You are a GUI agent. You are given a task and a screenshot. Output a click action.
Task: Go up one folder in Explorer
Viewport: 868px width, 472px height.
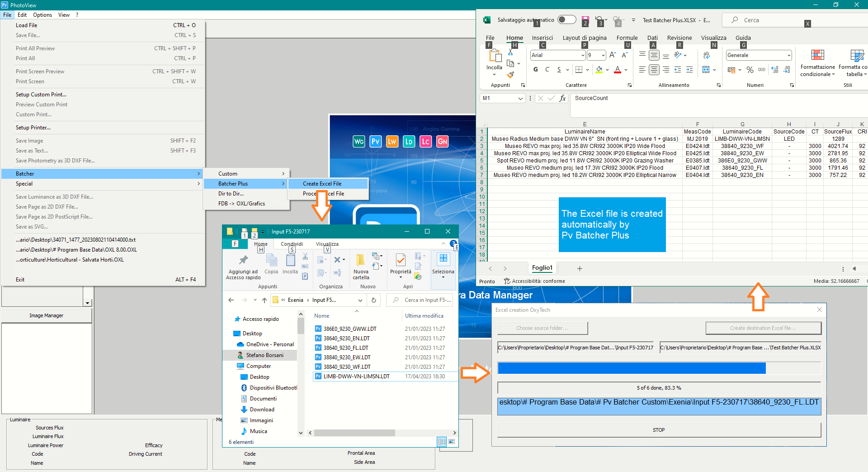pyautogui.click(x=264, y=300)
